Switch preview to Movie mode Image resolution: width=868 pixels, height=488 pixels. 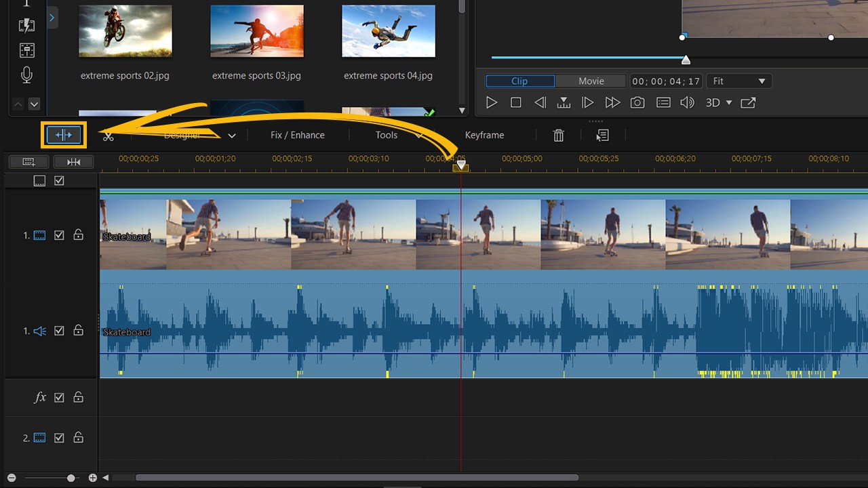[x=591, y=81]
